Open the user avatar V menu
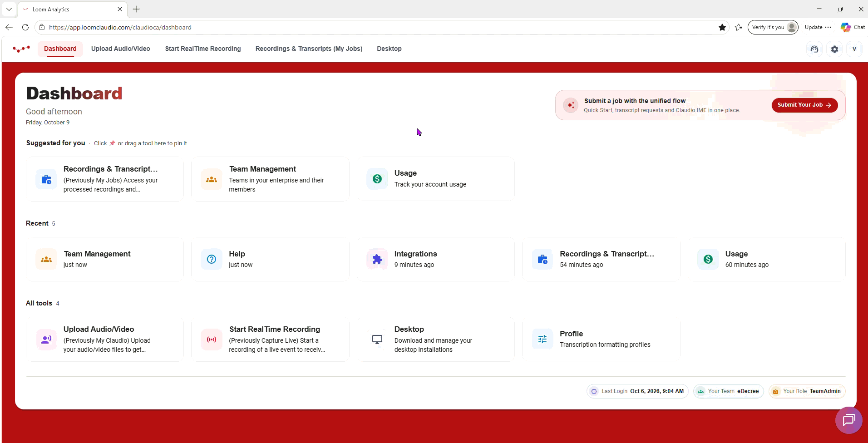This screenshot has height=443, width=868. tap(854, 49)
